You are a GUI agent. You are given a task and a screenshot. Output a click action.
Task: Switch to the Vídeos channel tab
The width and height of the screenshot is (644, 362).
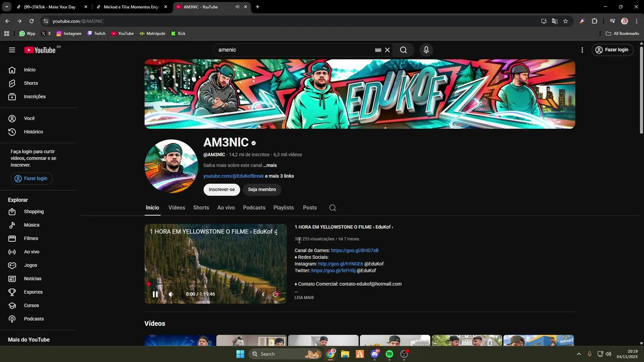pos(177,208)
